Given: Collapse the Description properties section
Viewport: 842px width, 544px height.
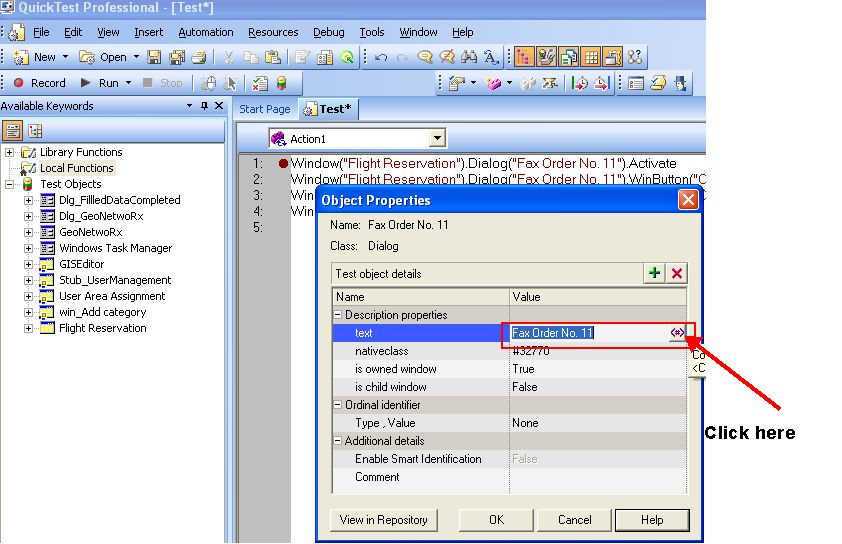Looking at the screenshot, I should pyautogui.click(x=338, y=315).
